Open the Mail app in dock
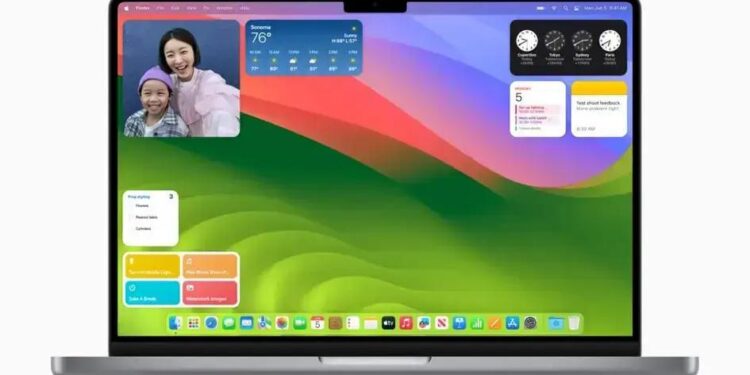This screenshot has width=750, height=375. 246,323
